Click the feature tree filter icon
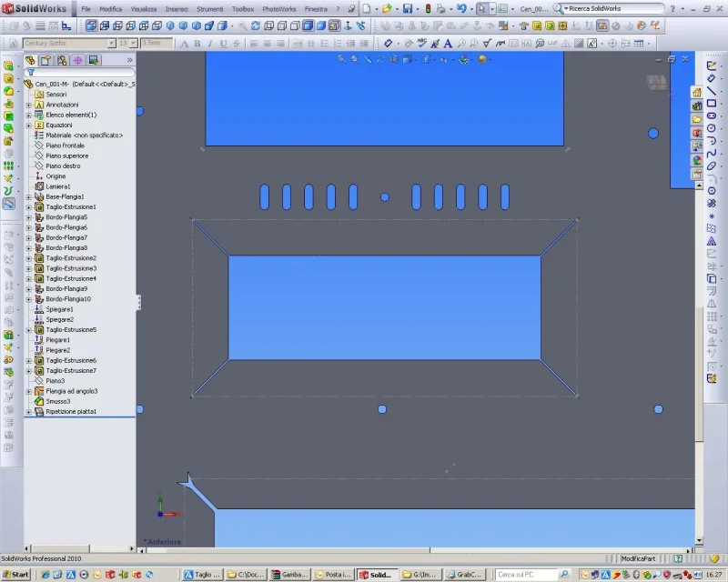The height and width of the screenshot is (582, 728). coord(30,73)
